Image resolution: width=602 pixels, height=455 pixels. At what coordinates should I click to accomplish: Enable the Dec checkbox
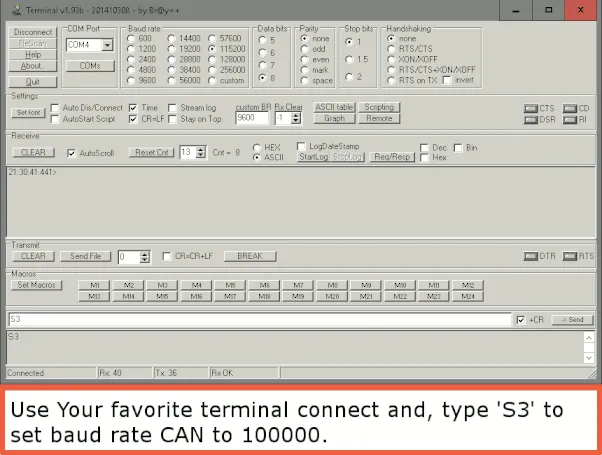pyautogui.click(x=424, y=148)
